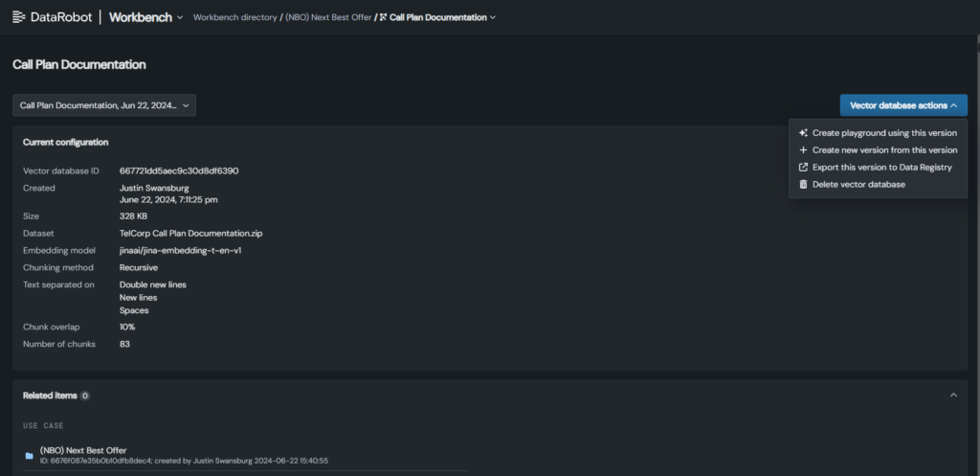Collapse the Related items section

click(x=953, y=396)
